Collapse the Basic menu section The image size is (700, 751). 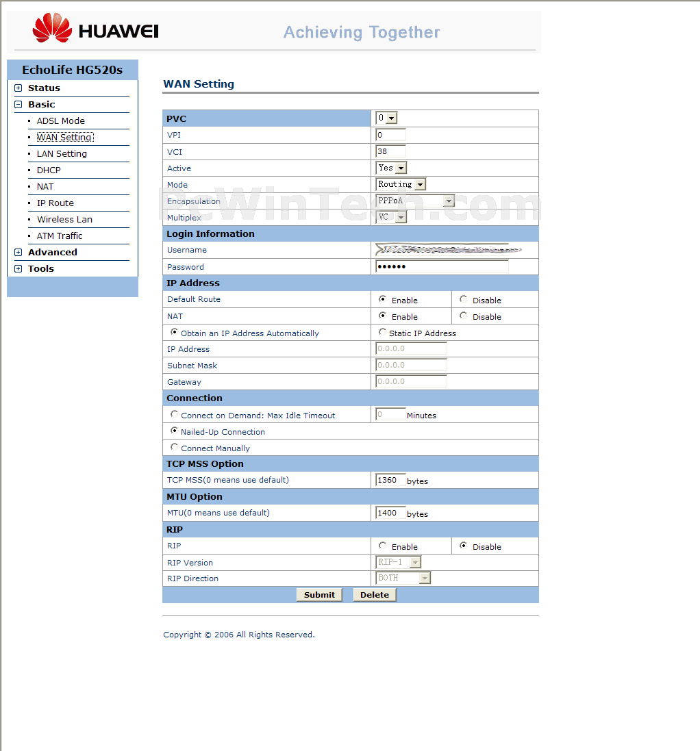18,105
